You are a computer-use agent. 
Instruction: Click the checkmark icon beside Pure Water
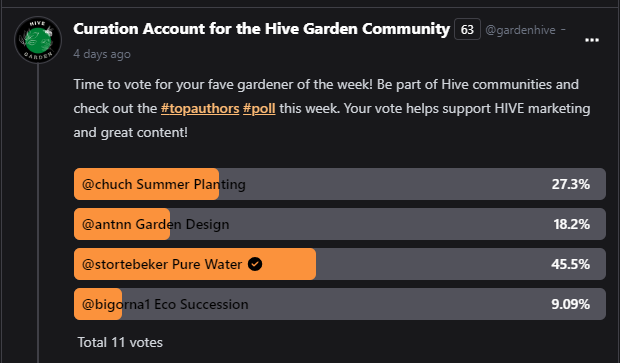click(255, 264)
